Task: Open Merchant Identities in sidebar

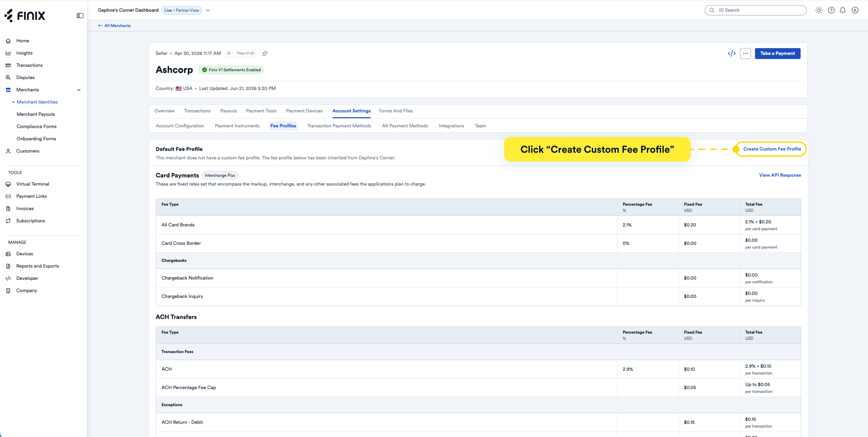Action: (x=37, y=102)
